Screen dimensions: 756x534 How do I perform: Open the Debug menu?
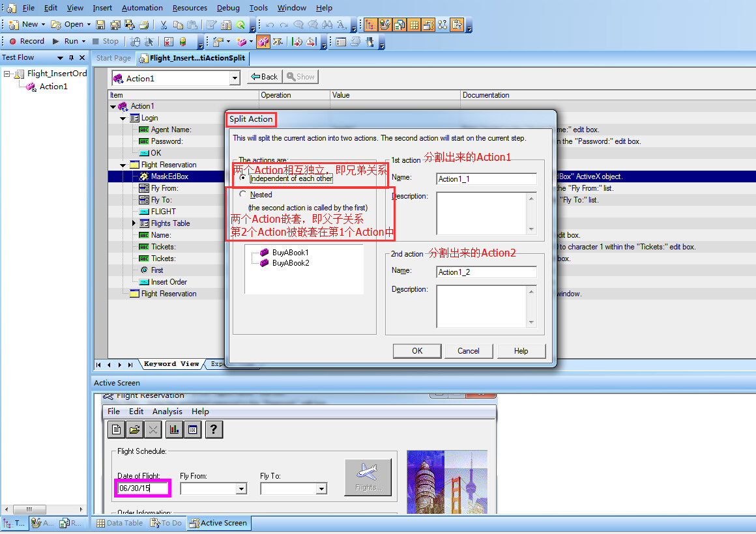[228, 8]
